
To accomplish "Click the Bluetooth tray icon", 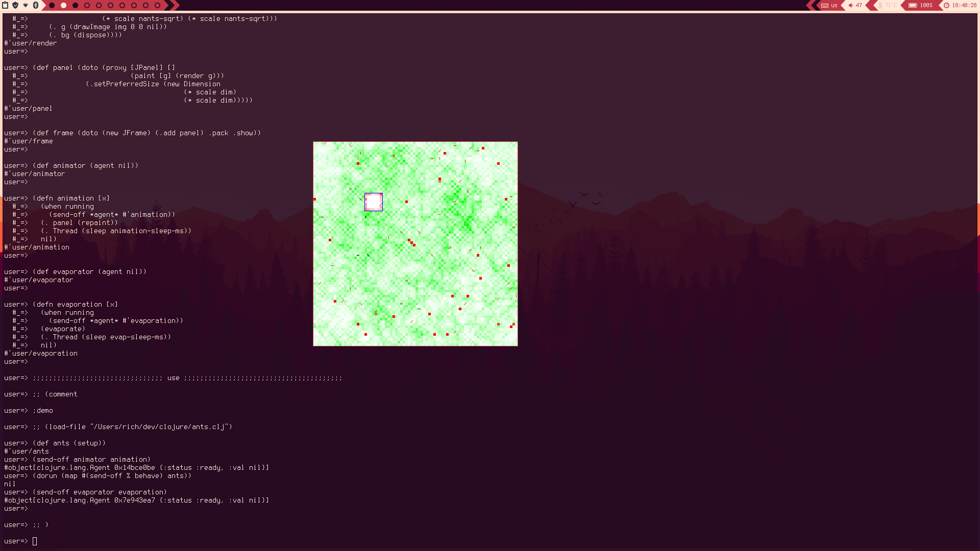I will coord(36,5).
